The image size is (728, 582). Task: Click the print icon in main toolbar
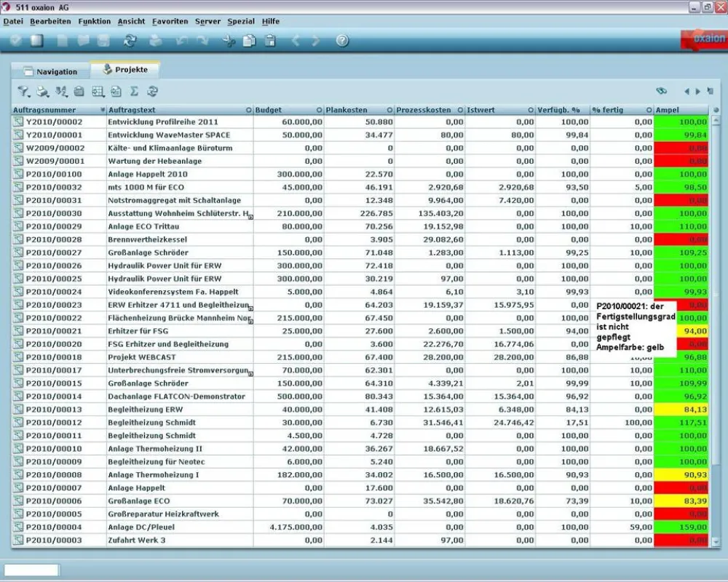click(155, 41)
